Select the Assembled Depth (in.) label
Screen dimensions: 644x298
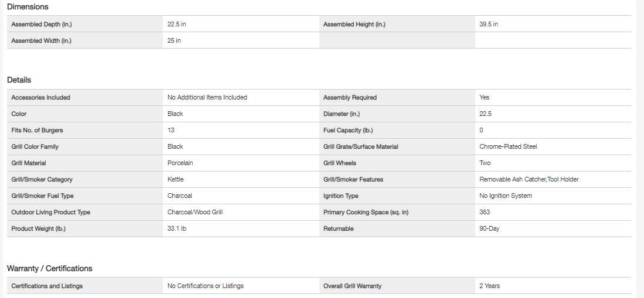tap(42, 25)
